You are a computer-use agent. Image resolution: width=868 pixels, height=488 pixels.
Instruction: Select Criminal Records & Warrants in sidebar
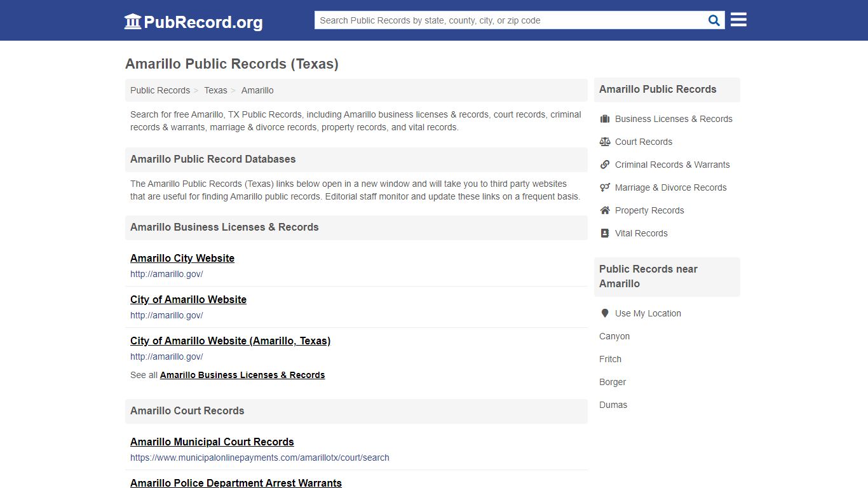tap(672, 165)
